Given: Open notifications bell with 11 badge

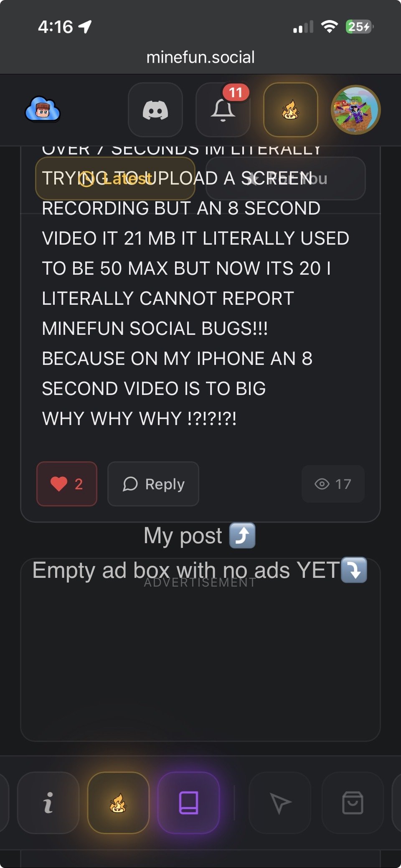Looking at the screenshot, I should tap(223, 110).
